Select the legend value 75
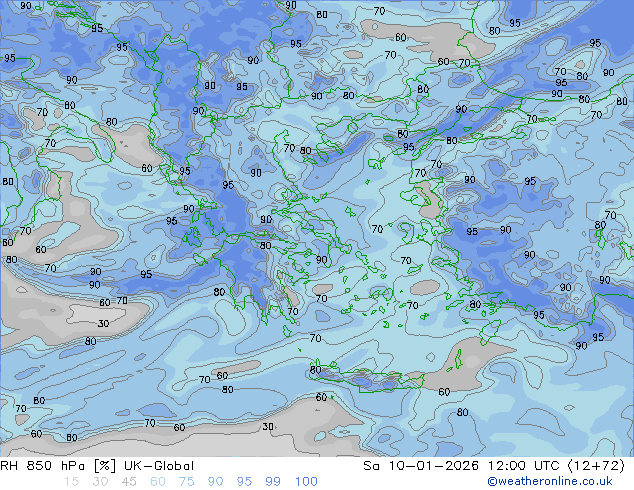The width and height of the screenshot is (634, 490). coord(186,482)
